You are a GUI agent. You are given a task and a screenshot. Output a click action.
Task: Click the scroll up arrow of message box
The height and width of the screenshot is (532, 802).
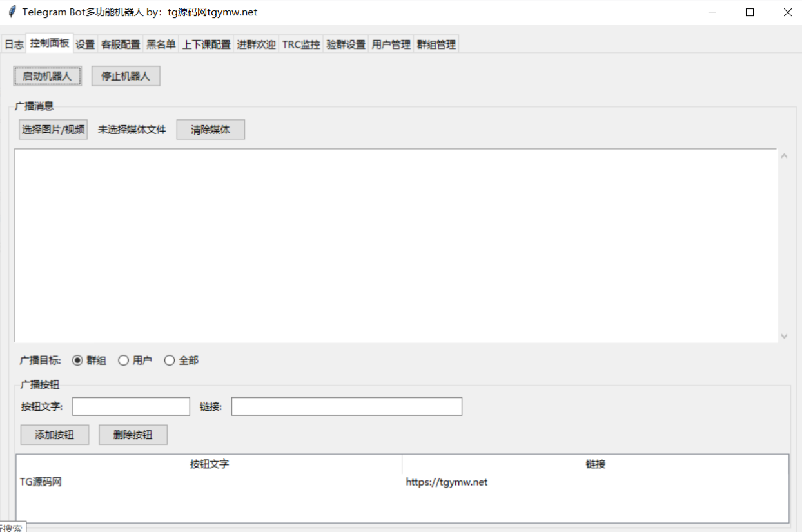(784, 155)
